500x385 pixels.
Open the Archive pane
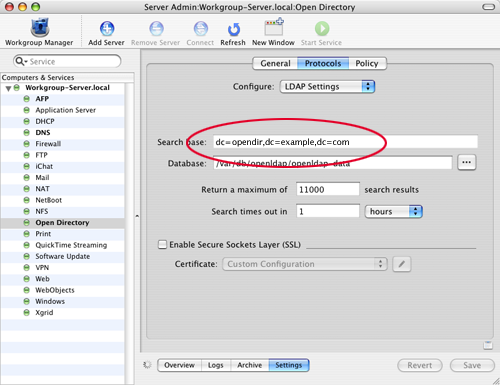pos(250,365)
